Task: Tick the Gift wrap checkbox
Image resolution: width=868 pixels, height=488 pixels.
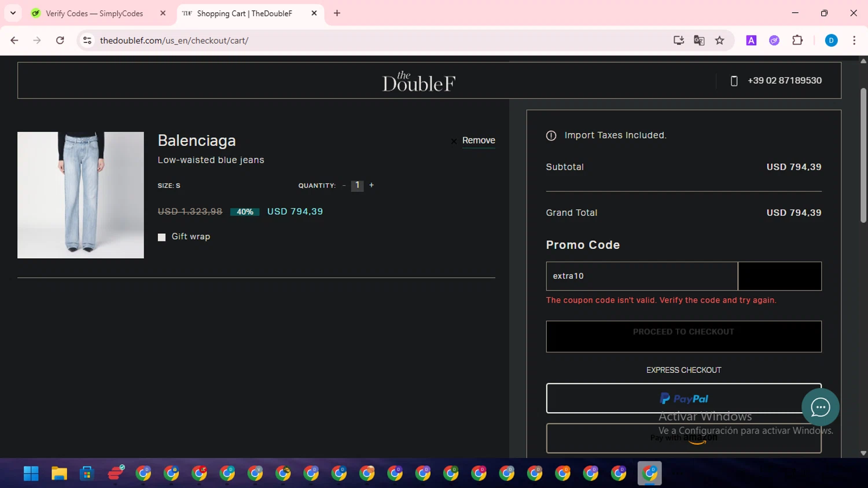Action: pyautogui.click(x=161, y=237)
